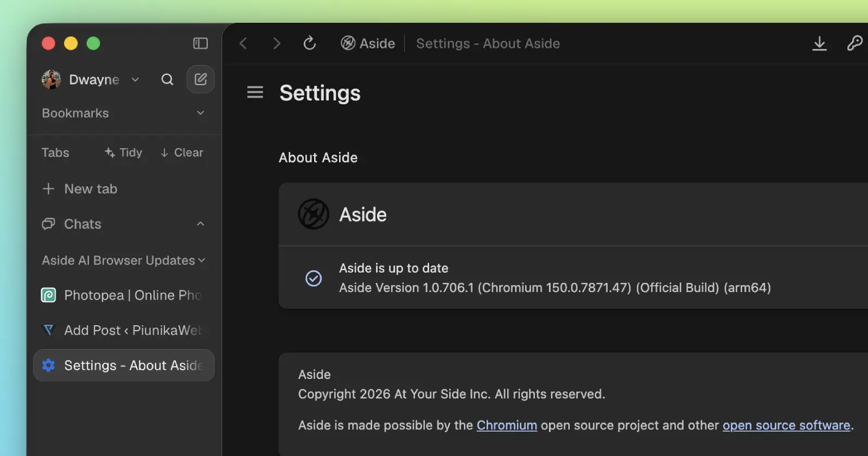The width and height of the screenshot is (868, 456).
Task: Click the Aside logo in the address bar
Action: point(348,43)
